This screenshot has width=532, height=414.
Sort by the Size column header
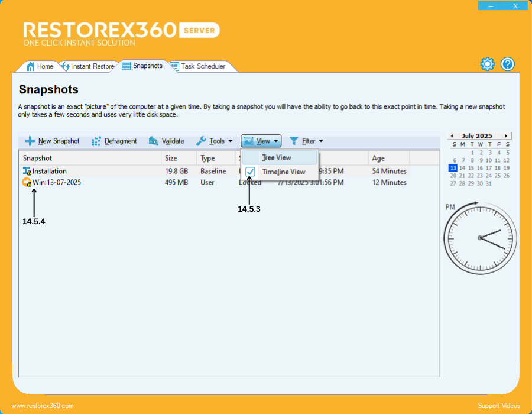(x=179, y=158)
